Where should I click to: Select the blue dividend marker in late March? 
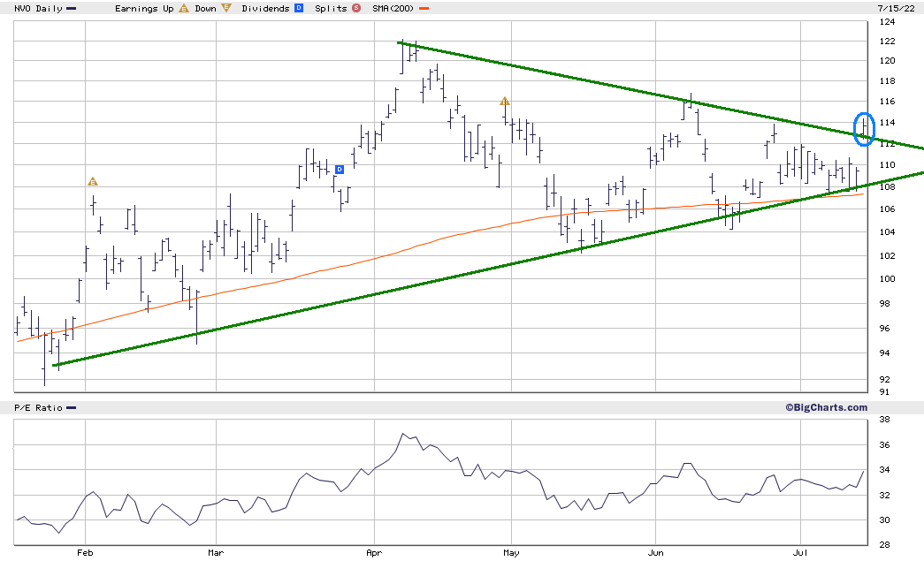[x=340, y=170]
